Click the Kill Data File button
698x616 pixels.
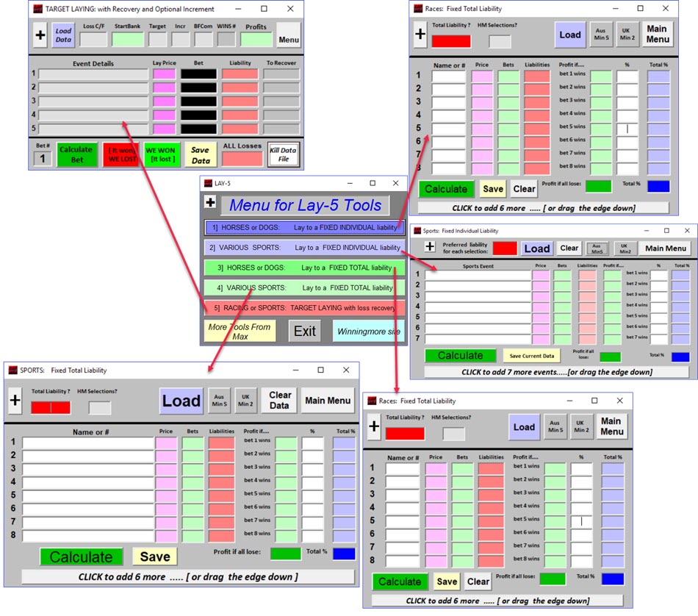[x=283, y=154]
